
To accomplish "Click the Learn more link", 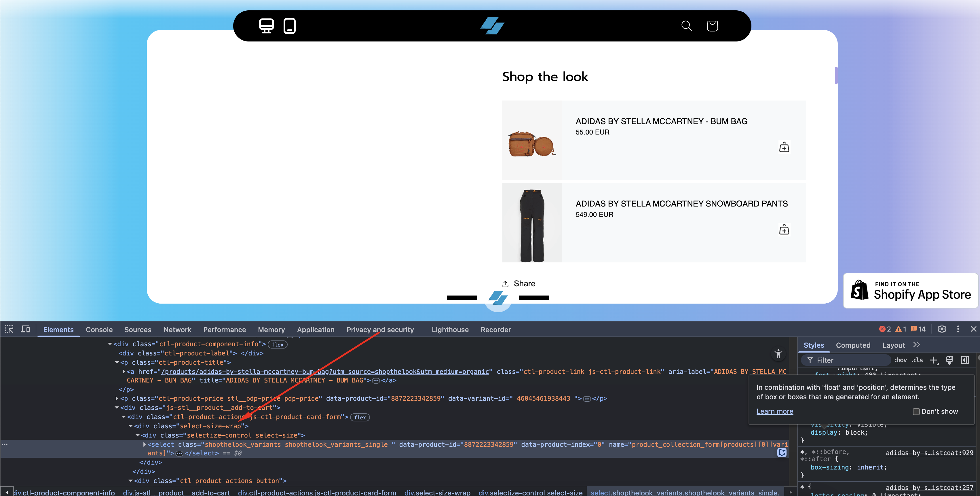I will (774, 412).
